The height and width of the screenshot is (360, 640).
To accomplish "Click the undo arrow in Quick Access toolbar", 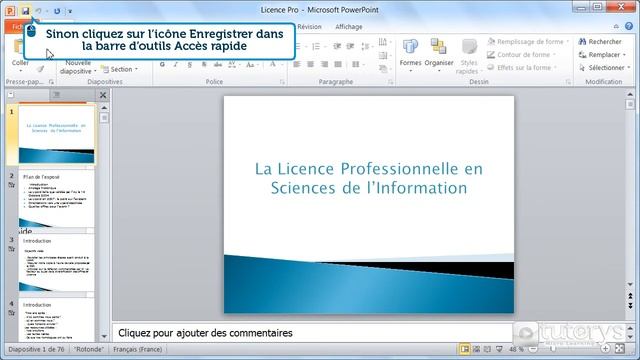I will (38, 11).
